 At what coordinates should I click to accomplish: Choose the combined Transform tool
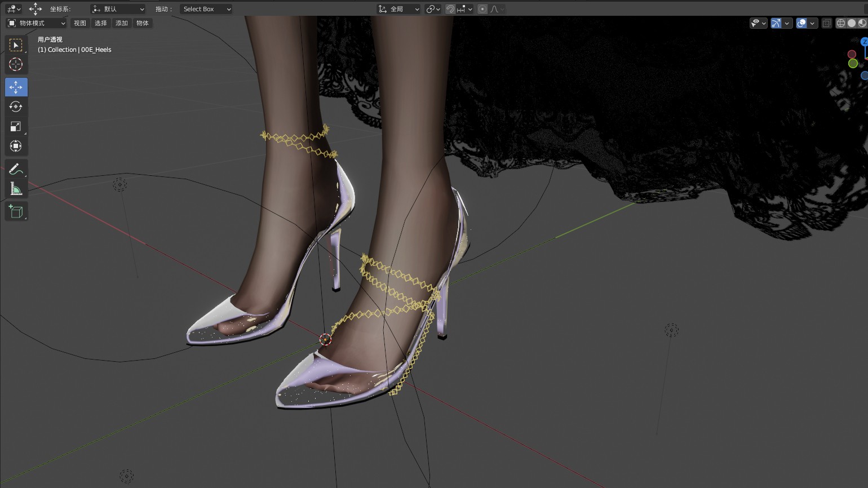(16, 147)
